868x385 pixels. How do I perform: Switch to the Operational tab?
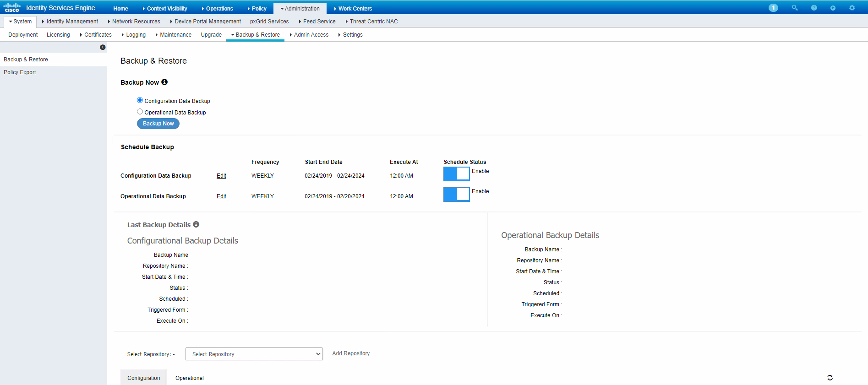pos(190,378)
